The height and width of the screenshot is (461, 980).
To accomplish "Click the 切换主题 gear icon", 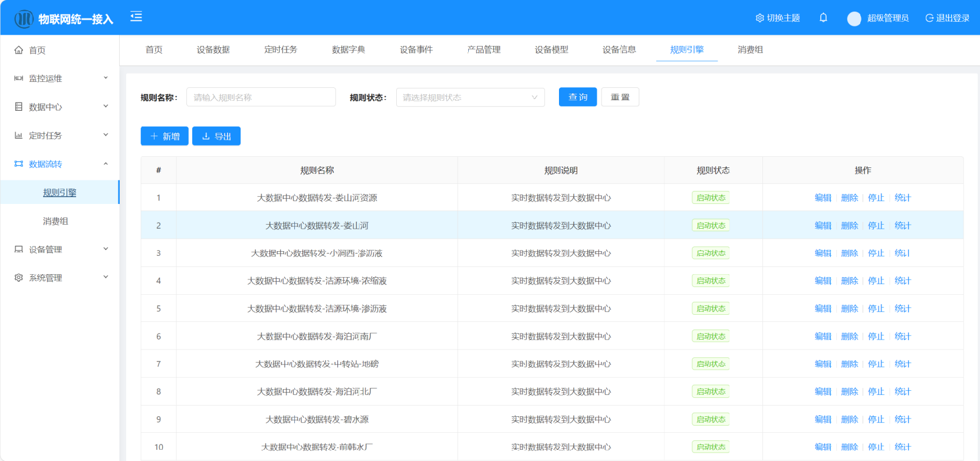I will click(x=759, y=18).
